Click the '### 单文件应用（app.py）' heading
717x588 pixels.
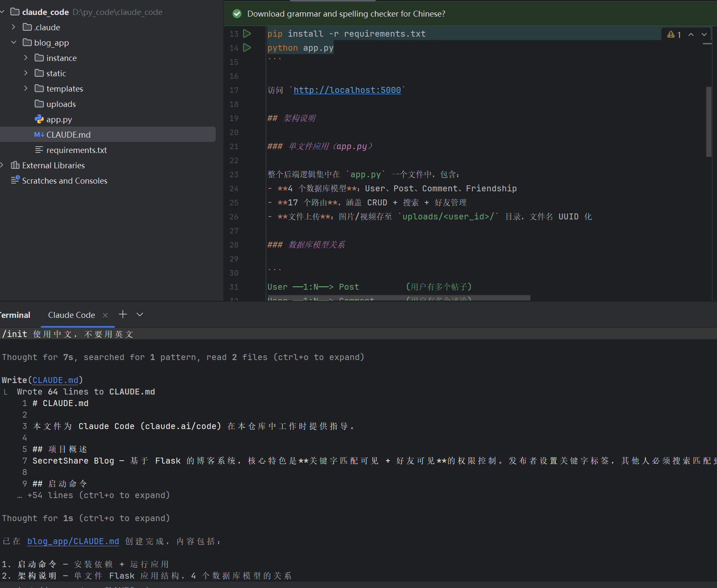(x=320, y=146)
